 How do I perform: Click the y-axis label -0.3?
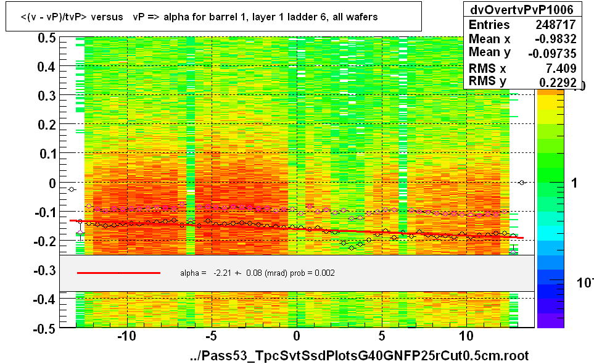click(x=44, y=270)
